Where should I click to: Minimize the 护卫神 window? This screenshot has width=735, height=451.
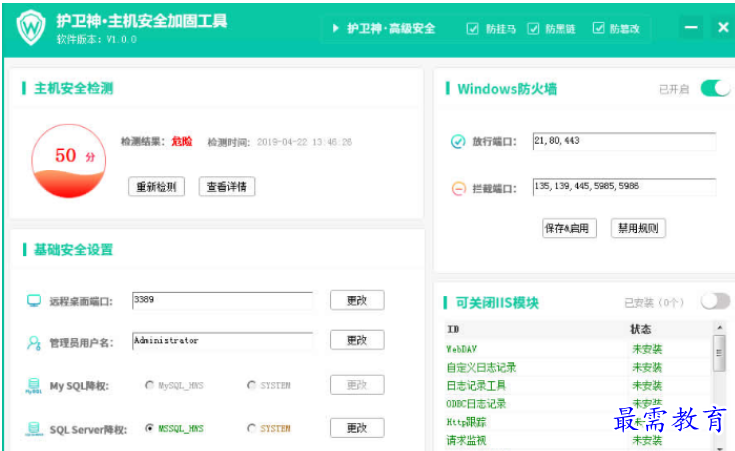[x=691, y=28]
